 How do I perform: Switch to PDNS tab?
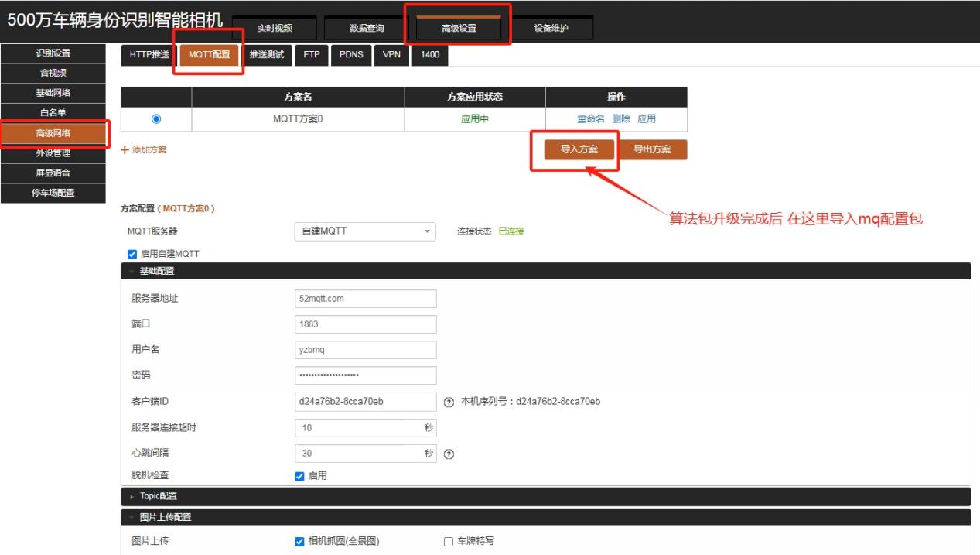click(351, 54)
